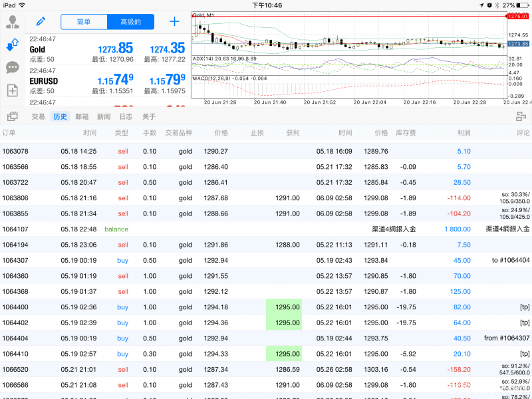The height and width of the screenshot is (399, 532).
Task: Tap the battery icon in status bar
Action: (x=523, y=5)
